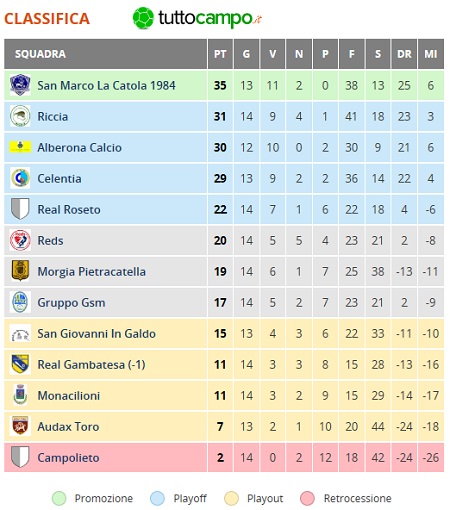Click the San Marco La Catola 1984 crest
The width and height of the screenshot is (450, 510).
(x=20, y=85)
